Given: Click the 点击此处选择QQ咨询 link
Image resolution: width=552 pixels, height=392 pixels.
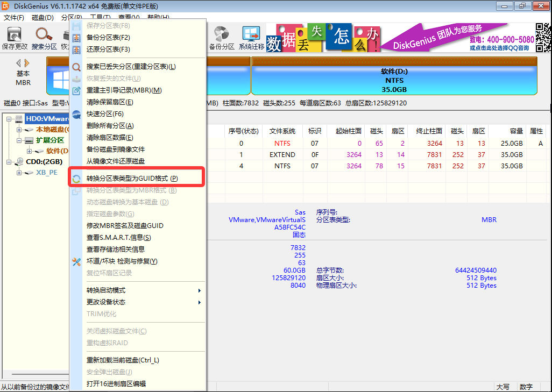Looking at the screenshot, I should click(500, 46).
